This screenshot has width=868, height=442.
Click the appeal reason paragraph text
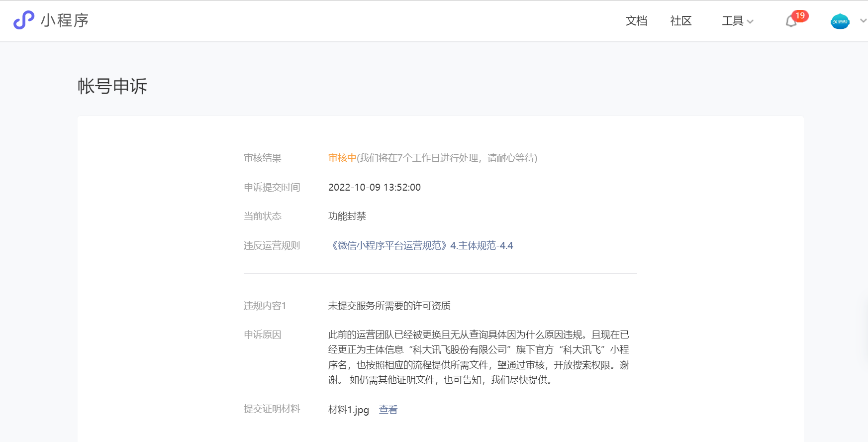point(479,357)
